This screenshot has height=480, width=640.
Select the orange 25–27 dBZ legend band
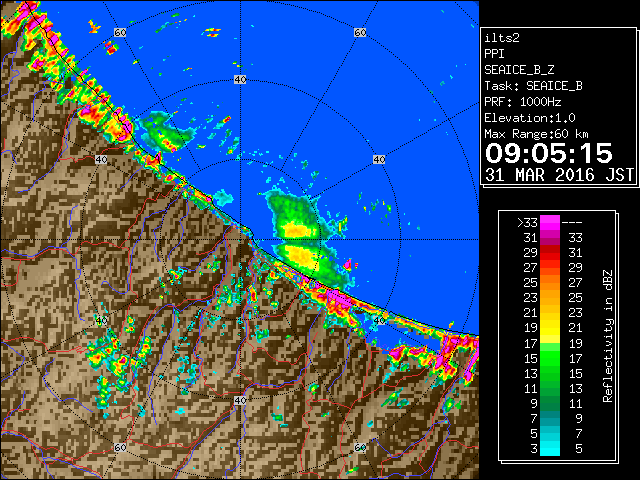pyautogui.click(x=550, y=282)
